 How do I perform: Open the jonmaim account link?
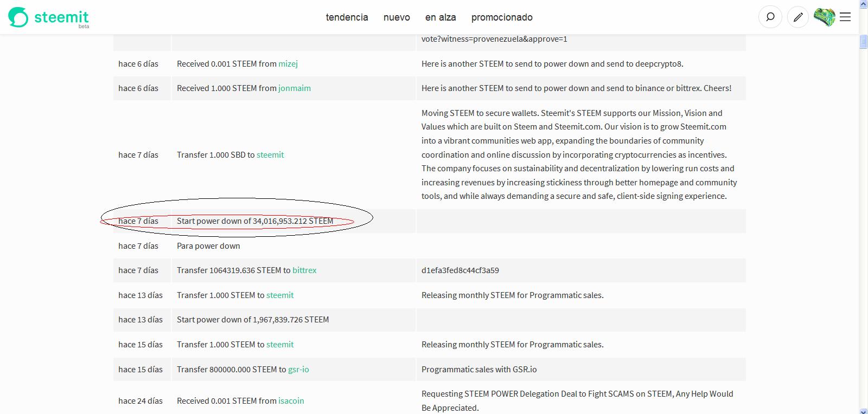tap(295, 88)
